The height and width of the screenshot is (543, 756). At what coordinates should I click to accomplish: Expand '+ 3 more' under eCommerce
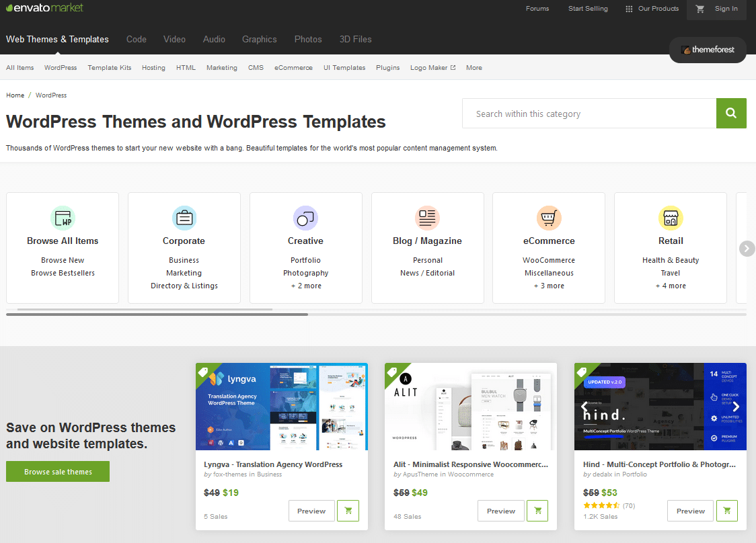coord(549,286)
